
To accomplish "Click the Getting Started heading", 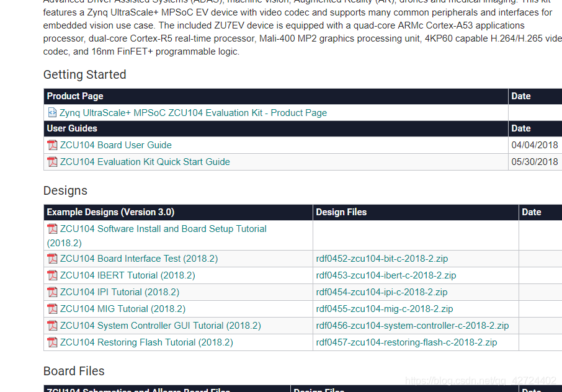I will point(84,74).
